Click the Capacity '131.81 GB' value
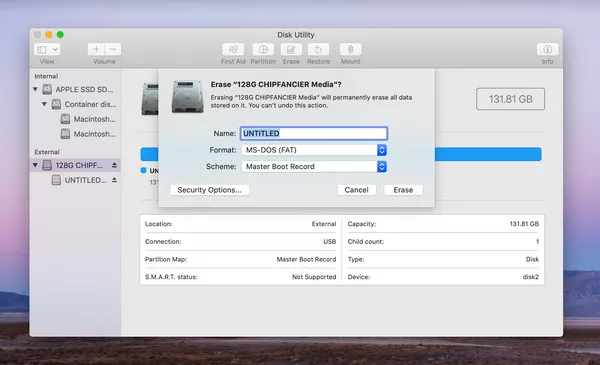Viewport: 600px width, 365px height. click(524, 224)
